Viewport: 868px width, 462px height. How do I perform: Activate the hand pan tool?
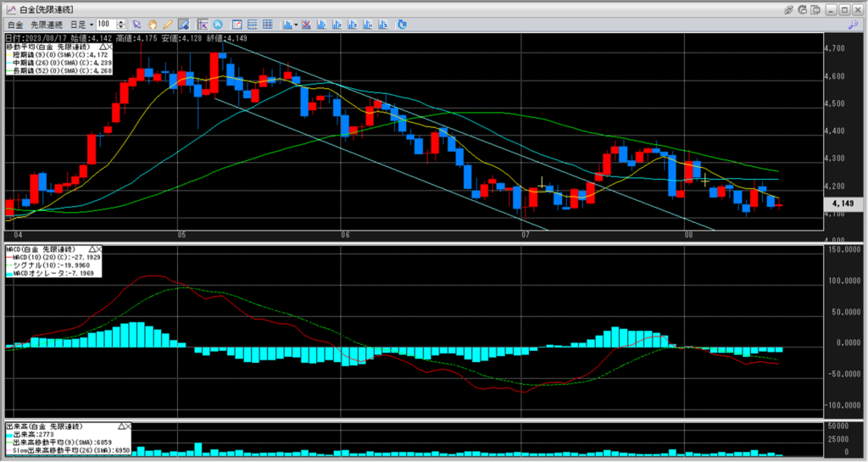click(x=152, y=25)
